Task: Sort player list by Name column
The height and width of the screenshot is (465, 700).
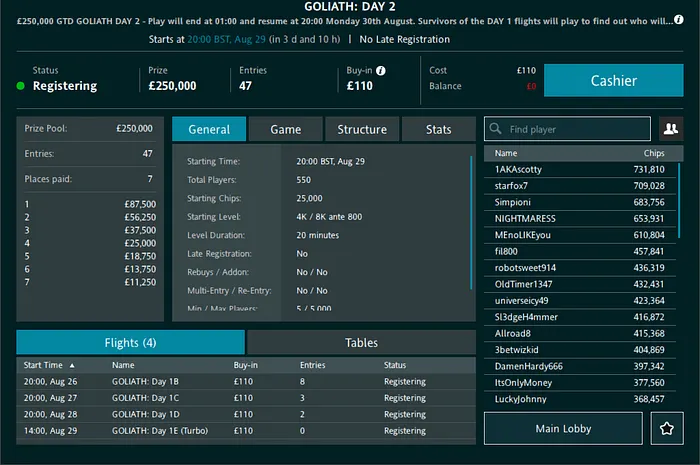Action: (x=506, y=153)
